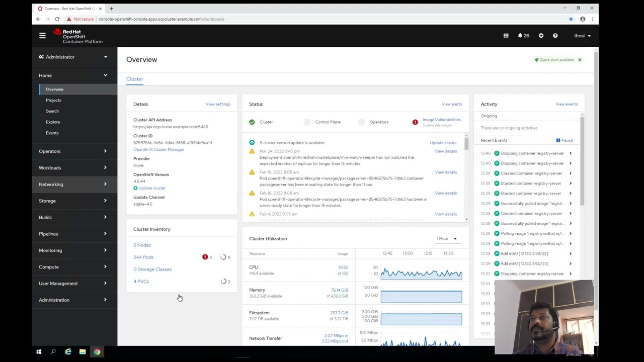Expand the Operators navigation section
The image size is (644, 362).
[73, 151]
